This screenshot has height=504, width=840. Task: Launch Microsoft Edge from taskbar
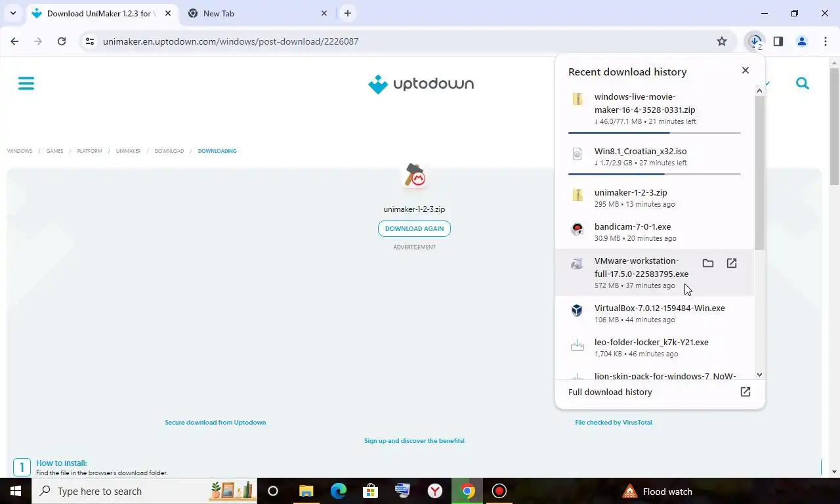[x=339, y=491]
